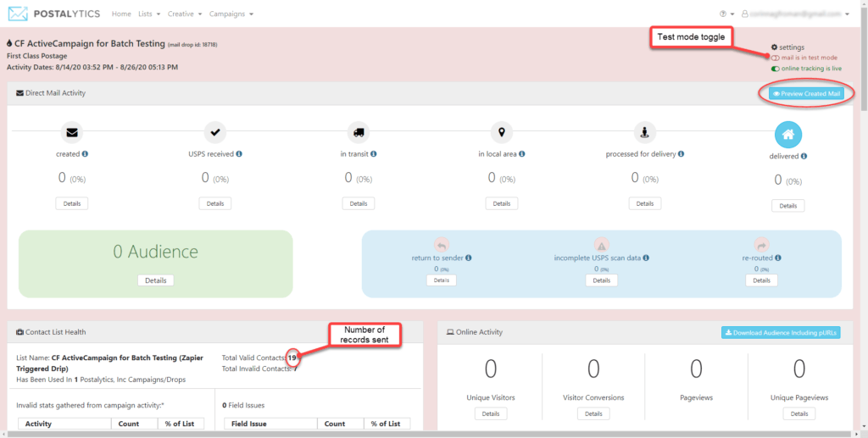The width and height of the screenshot is (868, 438).
Task: Click the return to sender arrow icon
Action: [441, 245]
